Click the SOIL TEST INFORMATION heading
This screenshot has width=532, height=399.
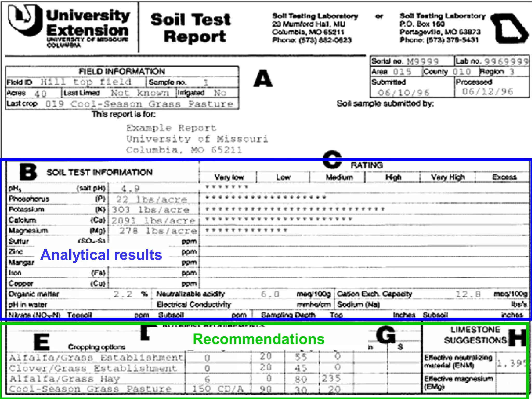99,172
